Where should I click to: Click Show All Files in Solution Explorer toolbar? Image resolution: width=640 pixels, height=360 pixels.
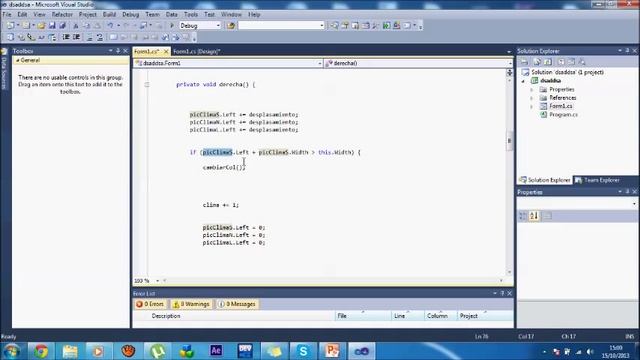[x=537, y=62]
